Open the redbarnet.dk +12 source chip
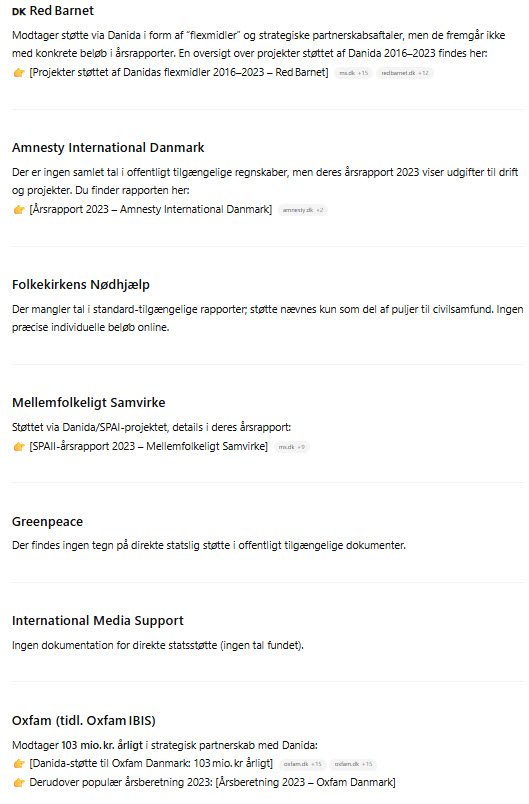Screen dimensions: 529x804 tap(405, 73)
